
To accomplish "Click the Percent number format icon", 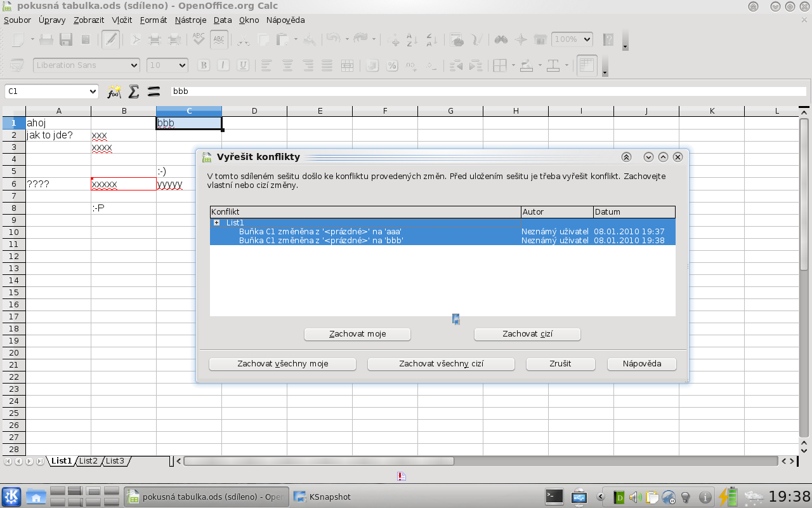I will (x=392, y=65).
